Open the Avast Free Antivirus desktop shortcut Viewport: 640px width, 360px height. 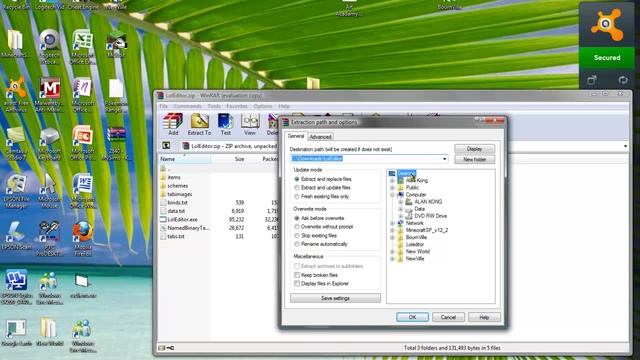click(16, 94)
